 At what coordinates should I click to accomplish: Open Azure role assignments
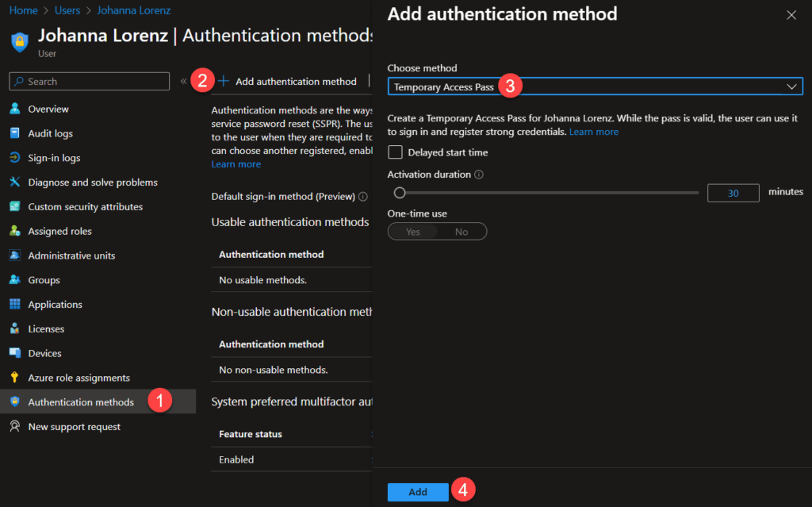[79, 378]
